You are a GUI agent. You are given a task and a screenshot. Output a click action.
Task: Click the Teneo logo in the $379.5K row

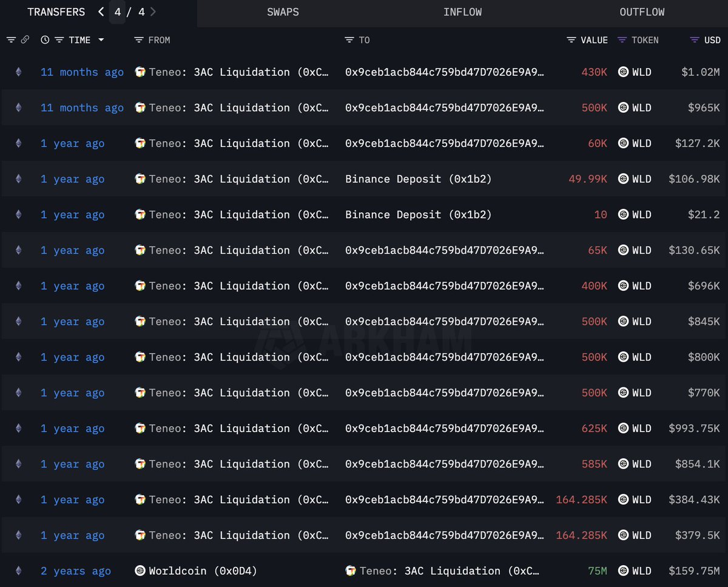[140, 535]
